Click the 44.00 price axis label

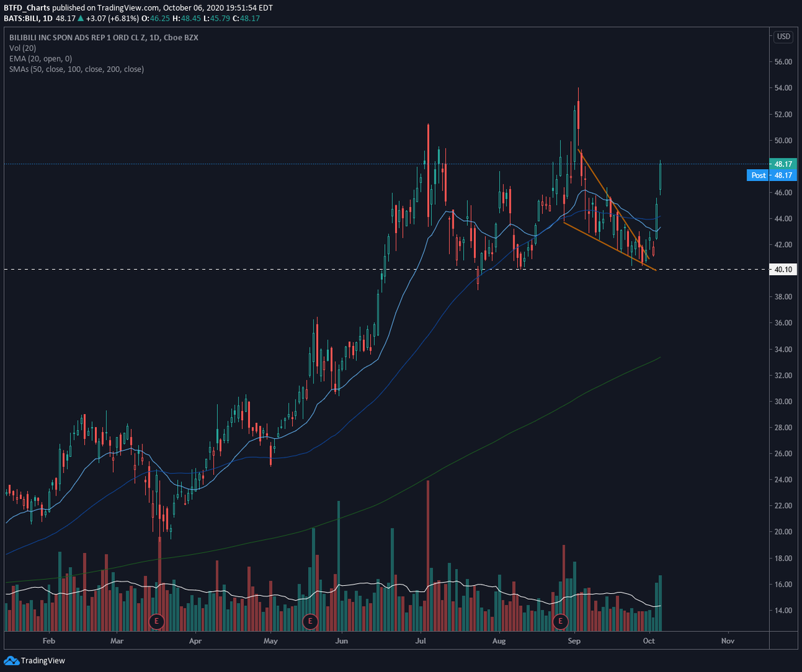(x=783, y=219)
